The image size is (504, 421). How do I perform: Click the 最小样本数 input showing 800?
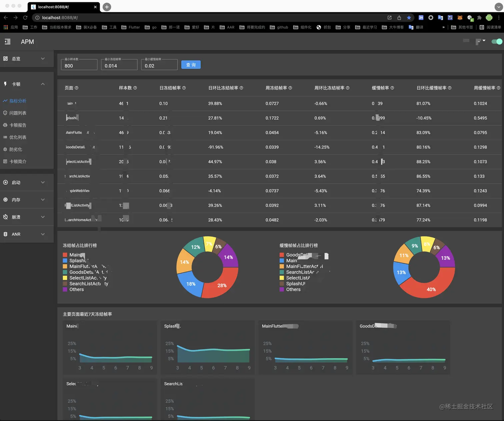coord(79,65)
